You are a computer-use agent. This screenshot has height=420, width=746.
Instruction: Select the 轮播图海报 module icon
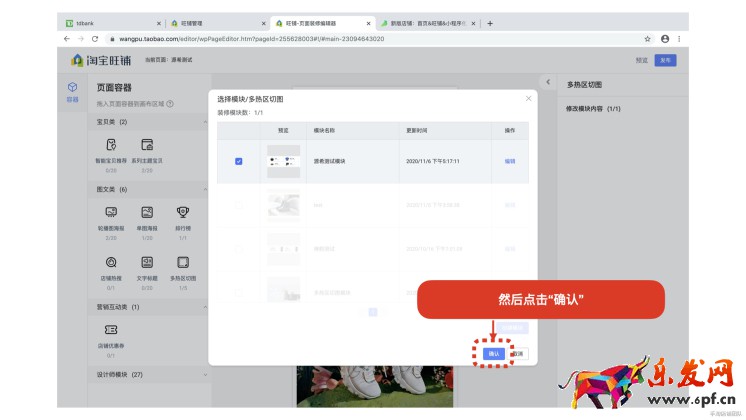click(111, 212)
